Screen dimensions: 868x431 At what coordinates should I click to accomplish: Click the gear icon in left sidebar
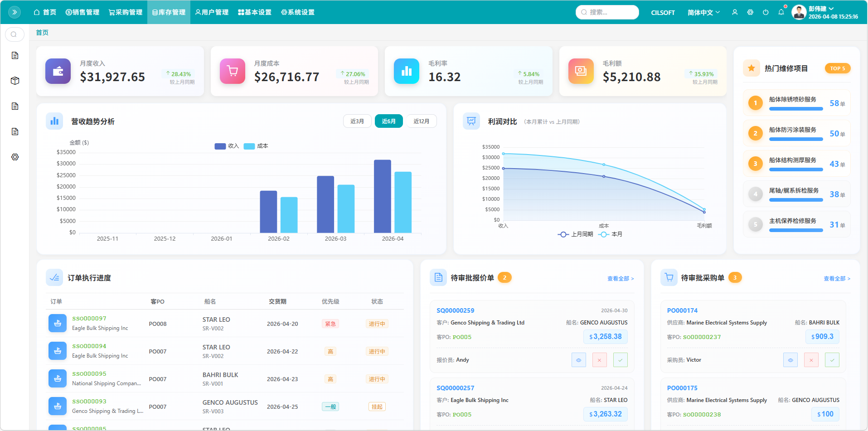[x=15, y=157]
